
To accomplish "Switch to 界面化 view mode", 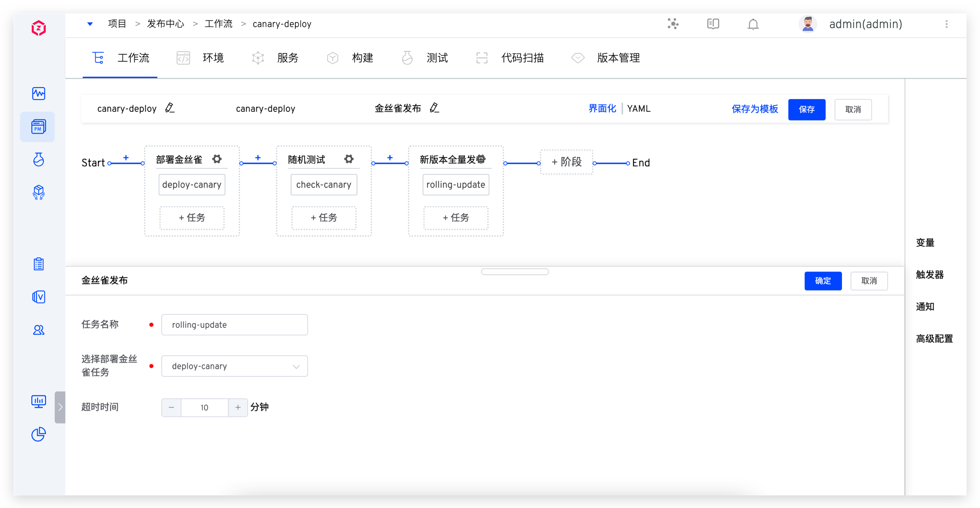I will pos(602,109).
